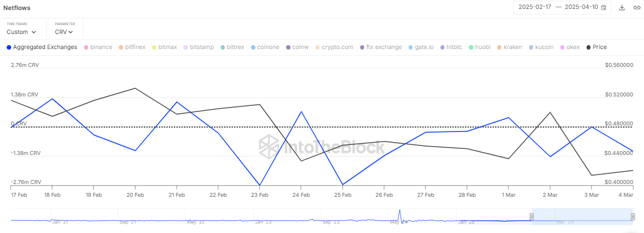The image size is (644, 233).
Task: Click end date 2025-04-10 field
Action: click(582, 8)
